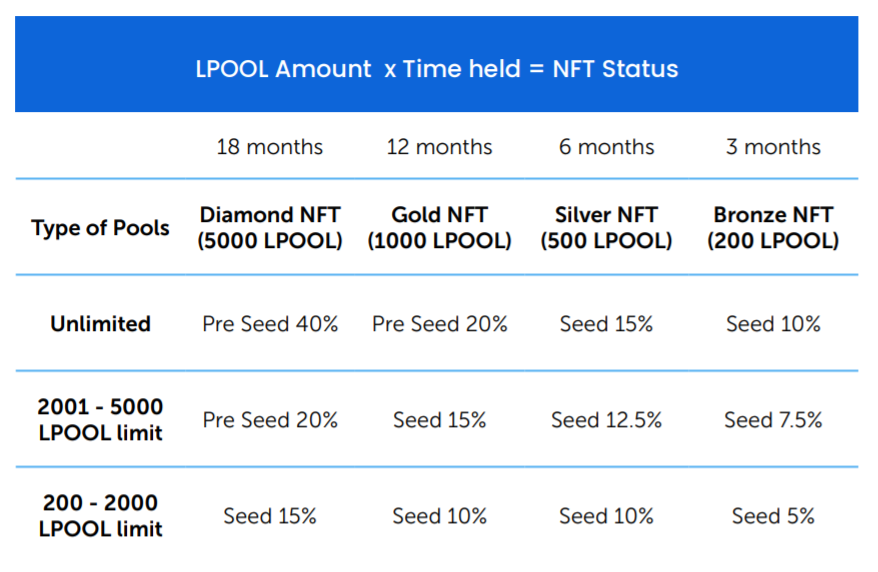Image resolution: width=878 pixels, height=572 pixels.
Task: Click the Seed 7.5% cell
Action: point(773,420)
